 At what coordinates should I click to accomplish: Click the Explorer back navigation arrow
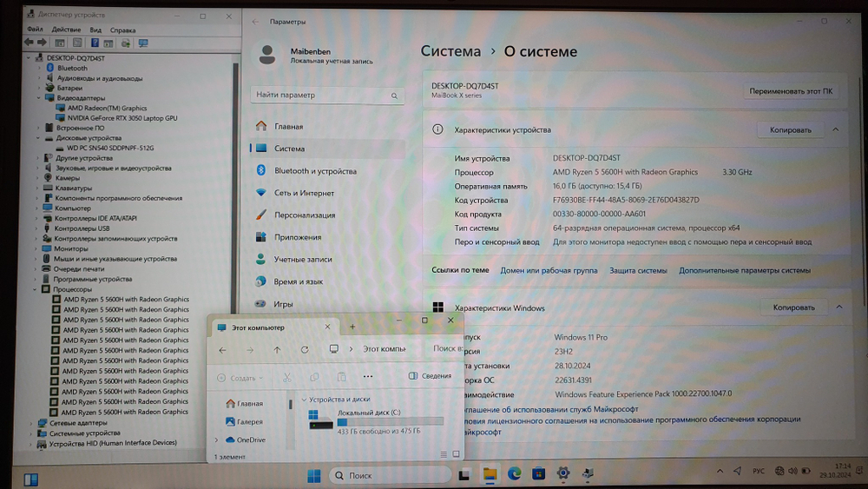(222, 350)
